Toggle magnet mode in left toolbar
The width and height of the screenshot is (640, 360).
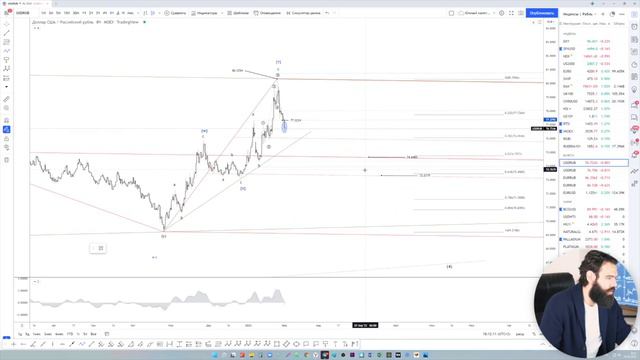[7, 120]
